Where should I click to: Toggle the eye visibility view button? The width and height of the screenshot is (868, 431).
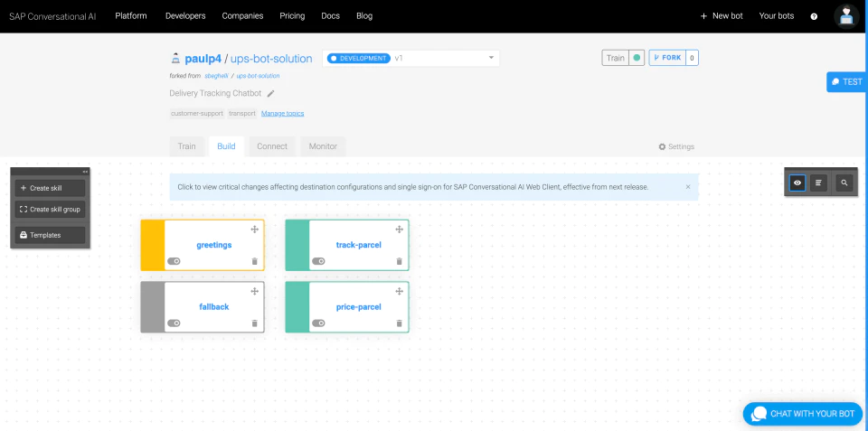[x=797, y=183]
